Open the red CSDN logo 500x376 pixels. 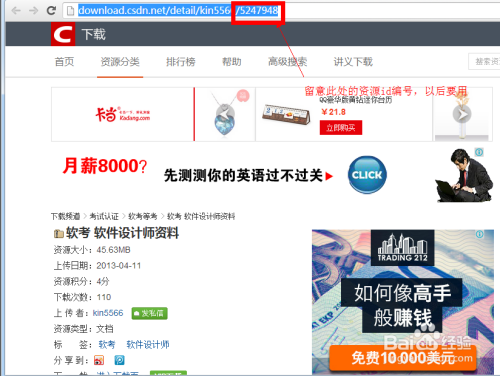tap(63, 34)
